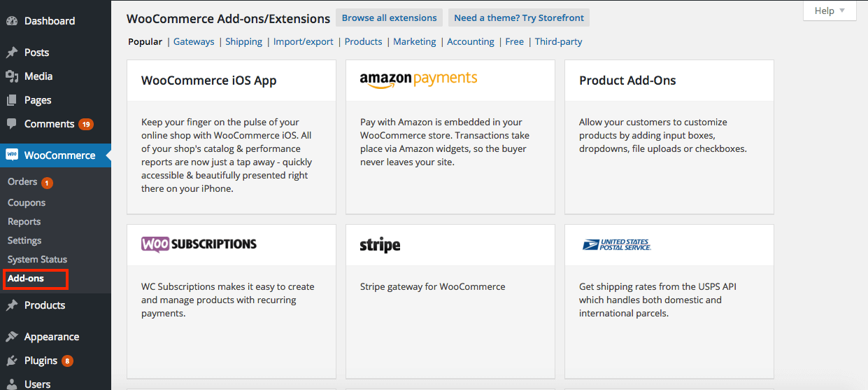Click Browse all extensions button
This screenshot has width=868, height=390.
click(389, 18)
